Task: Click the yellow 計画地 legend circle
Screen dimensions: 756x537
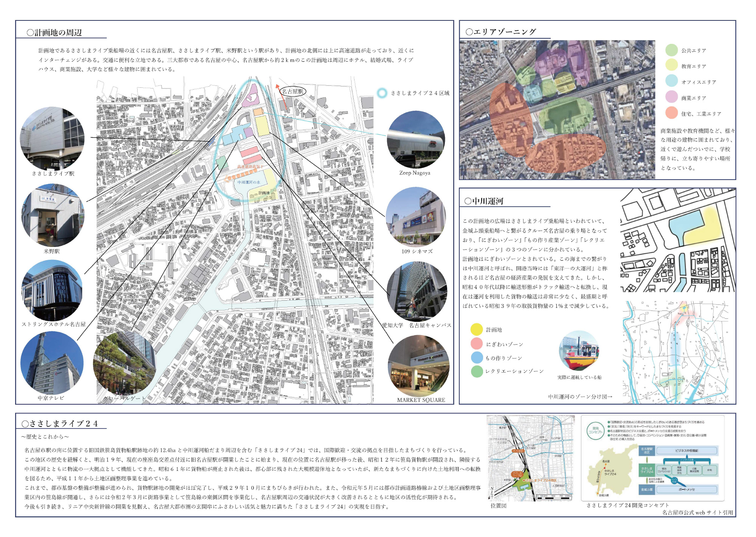Action: point(477,329)
